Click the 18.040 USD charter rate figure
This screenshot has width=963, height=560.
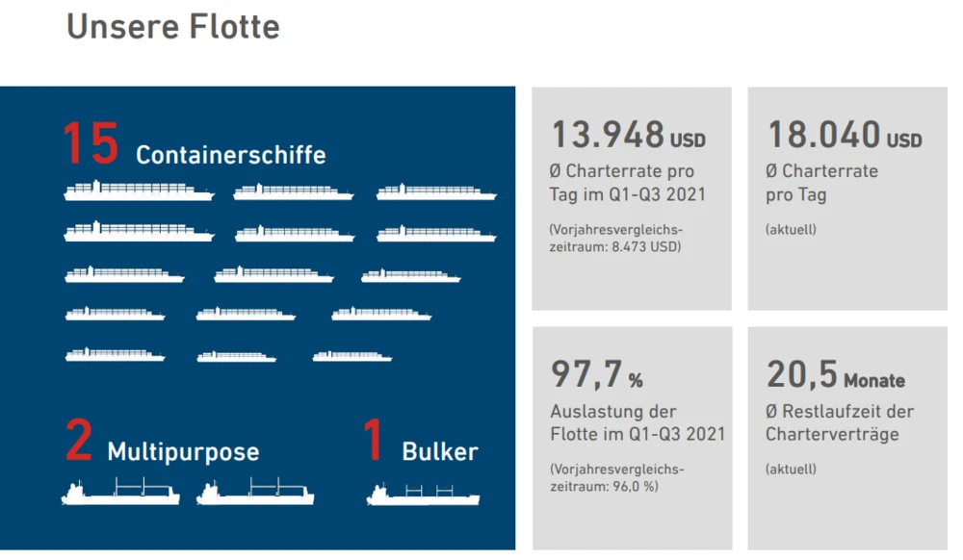pos(844,135)
